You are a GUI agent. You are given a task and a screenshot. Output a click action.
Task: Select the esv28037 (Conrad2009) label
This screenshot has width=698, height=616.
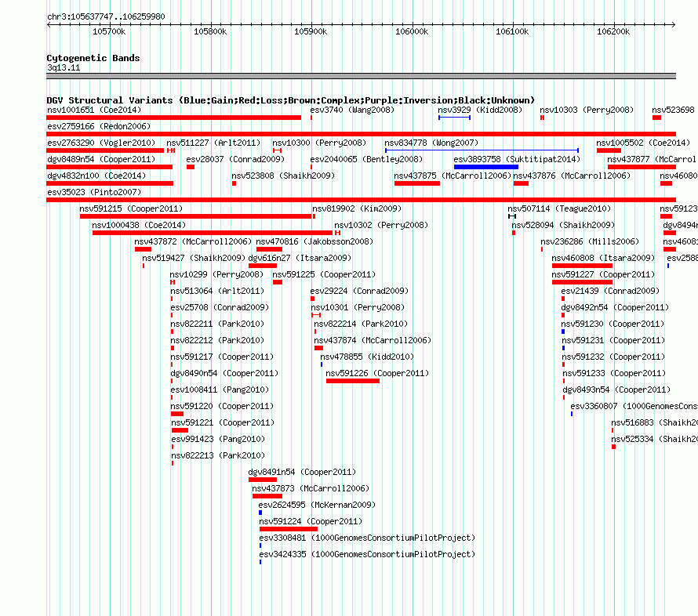pyautogui.click(x=235, y=159)
